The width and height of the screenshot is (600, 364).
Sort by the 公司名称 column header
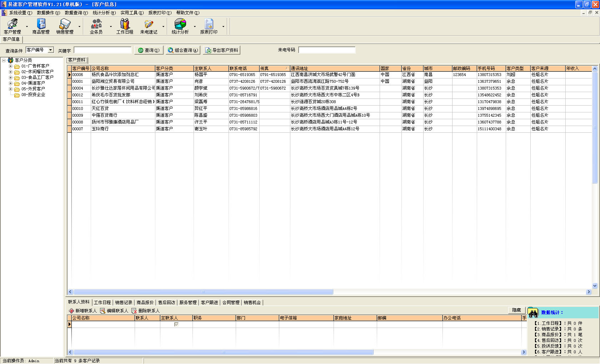point(123,69)
